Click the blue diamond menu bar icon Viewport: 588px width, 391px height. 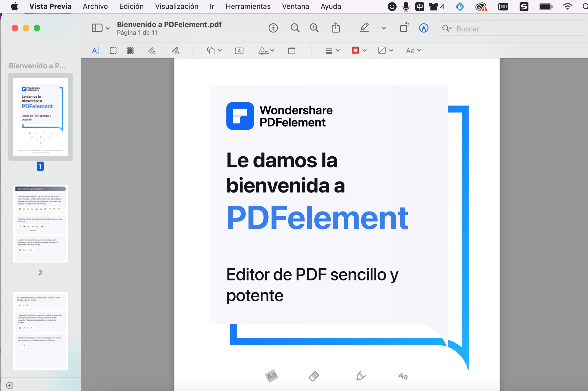point(460,6)
